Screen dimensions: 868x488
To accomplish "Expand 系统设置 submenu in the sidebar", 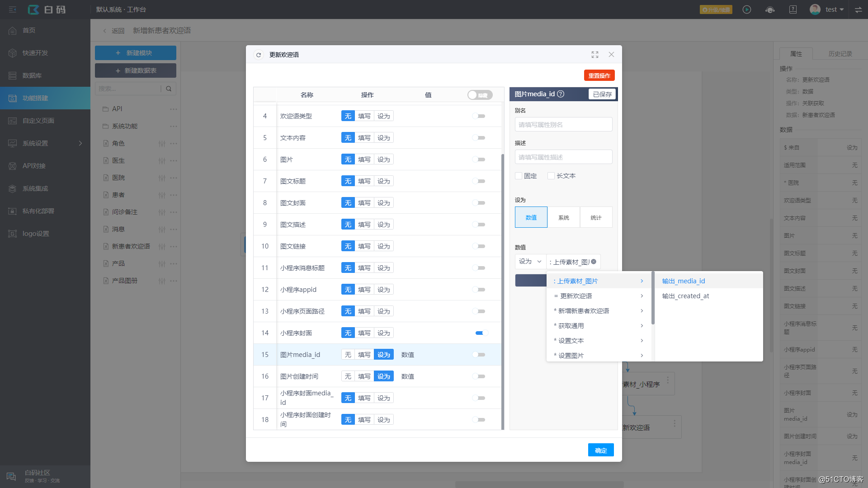I will (x=45, y=143).
